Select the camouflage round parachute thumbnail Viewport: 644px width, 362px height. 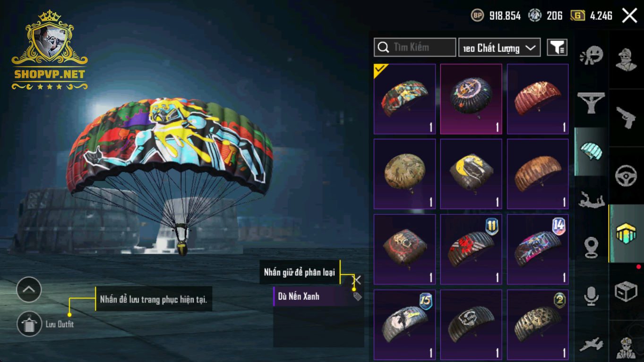click(404, 174)
